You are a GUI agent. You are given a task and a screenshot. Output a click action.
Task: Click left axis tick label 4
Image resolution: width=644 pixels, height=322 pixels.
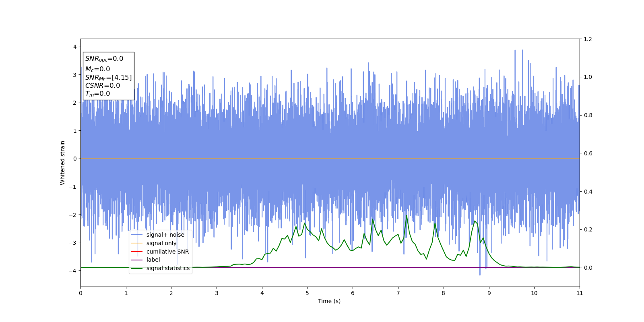coord(75,47)
